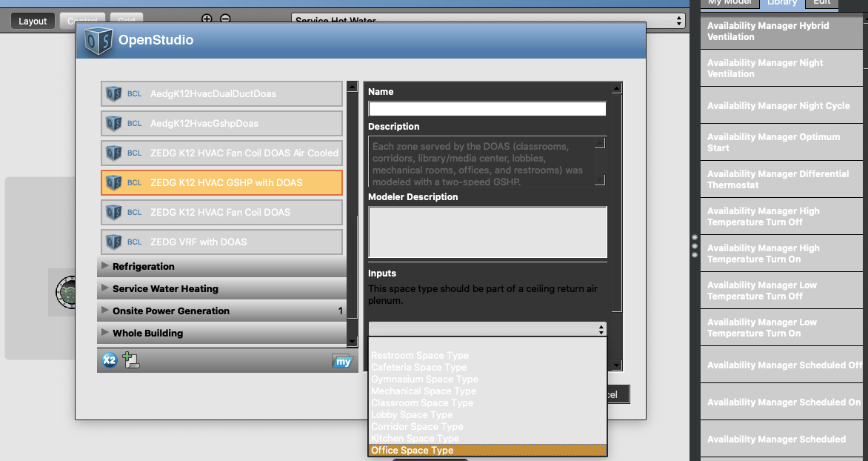Image resolution: width=868 pixels, height=461 pixels.
Task: Click the globe component thumbnail on the left
Action: point(68,292)
